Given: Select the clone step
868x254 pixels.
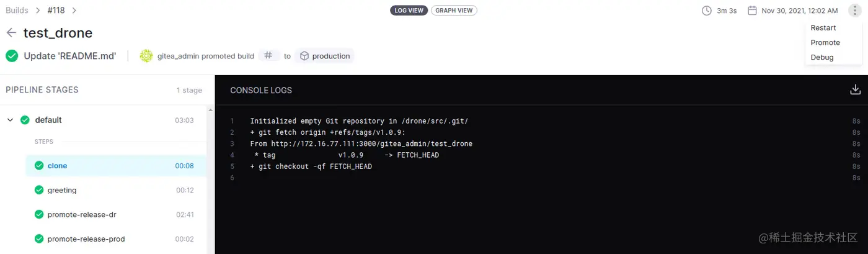Looking at the screenshot, I should point(116,166).
